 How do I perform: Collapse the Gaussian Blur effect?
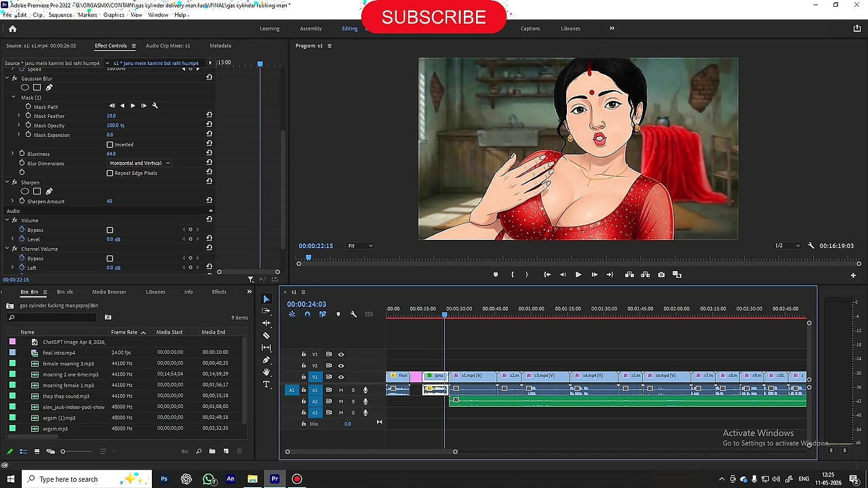(7, 79)
